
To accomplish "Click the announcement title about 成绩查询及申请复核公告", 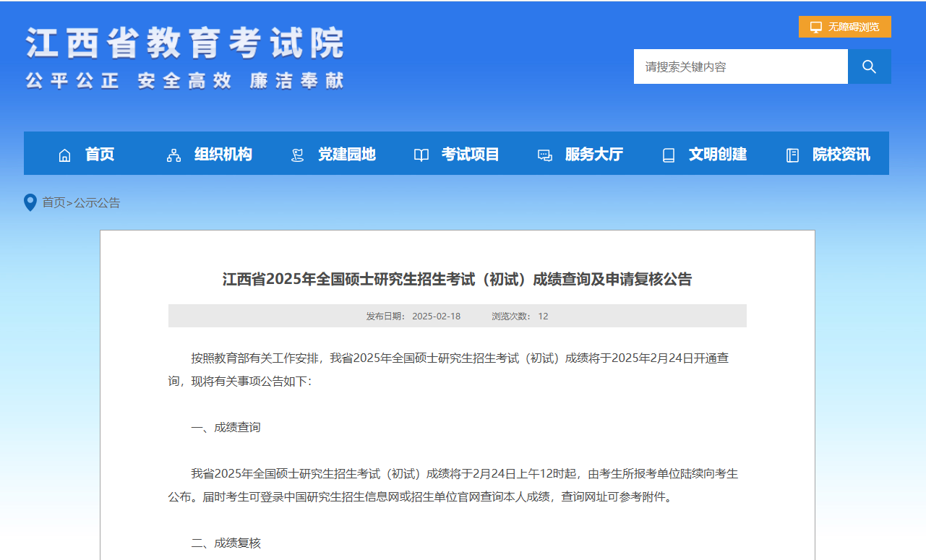I will (x=457, y=279).
